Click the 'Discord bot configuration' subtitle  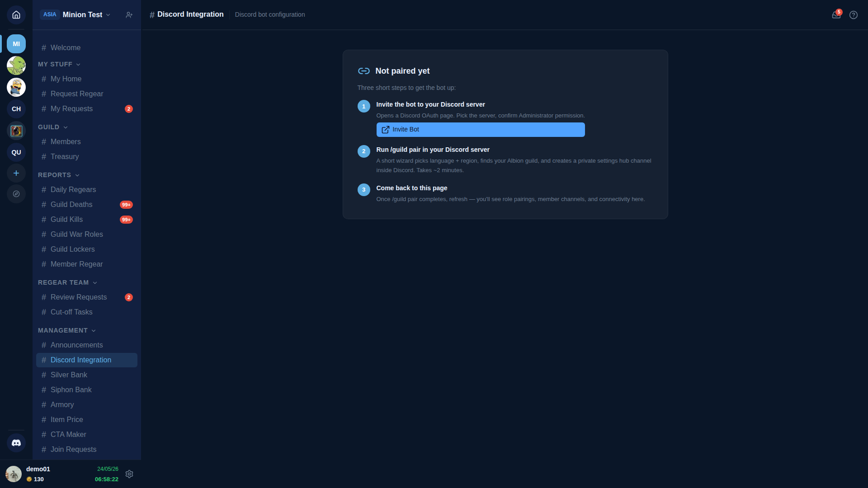270,14
